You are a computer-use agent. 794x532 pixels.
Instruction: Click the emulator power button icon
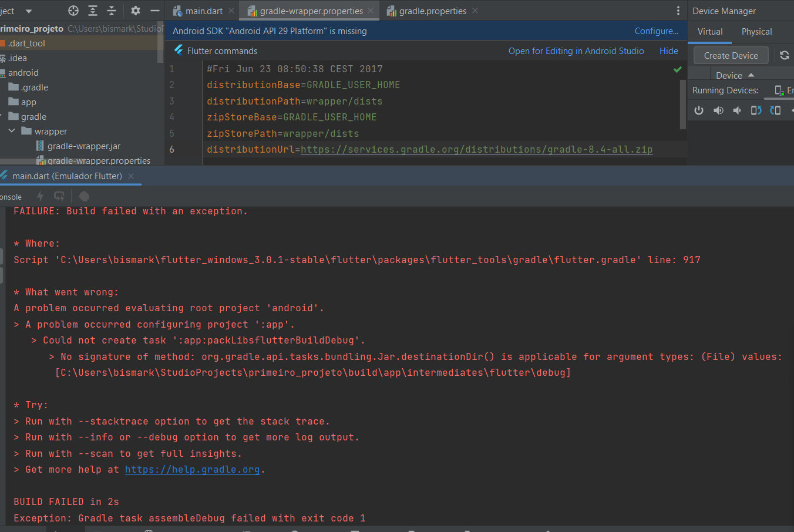699,110
